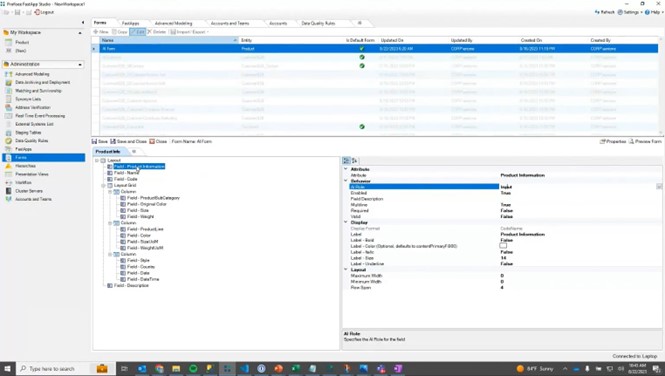This screenshot has width=665, height=376.
Task: Open the Import / Export dropdown
Action: click(189, 32)
